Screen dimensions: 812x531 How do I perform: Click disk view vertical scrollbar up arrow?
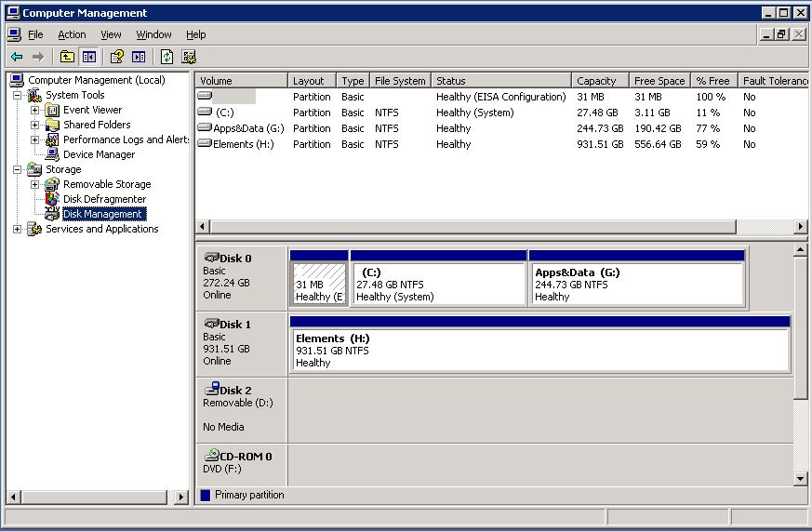tap(800, 250)
